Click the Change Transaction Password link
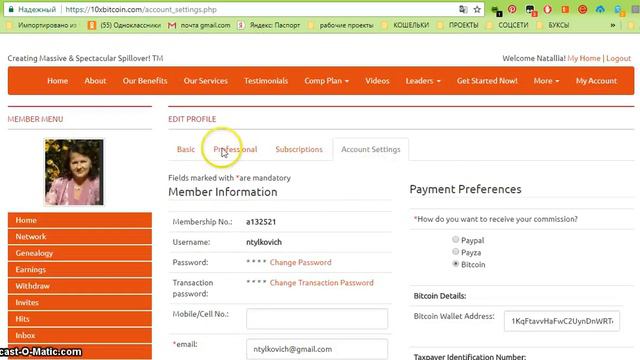The height and width of the screenshot is (360, 640). pos(322,283)
